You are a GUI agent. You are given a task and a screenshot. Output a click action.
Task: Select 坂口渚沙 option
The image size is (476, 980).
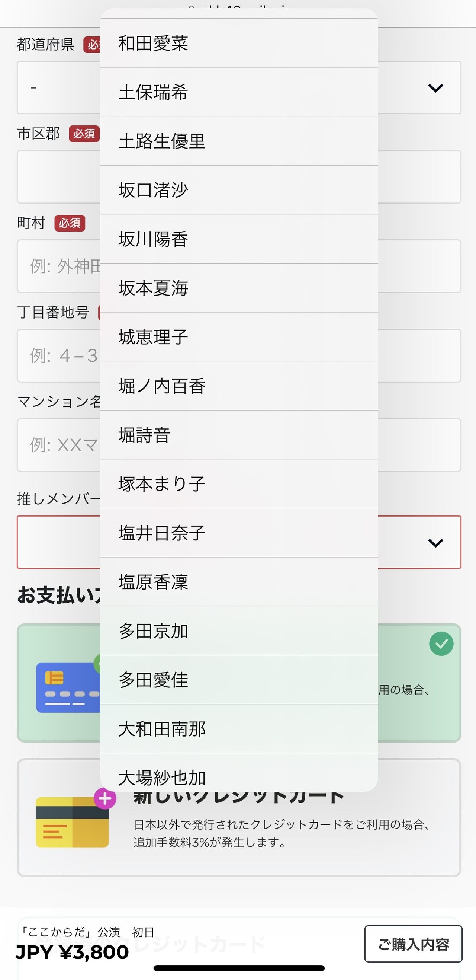[x=239, y=190]
